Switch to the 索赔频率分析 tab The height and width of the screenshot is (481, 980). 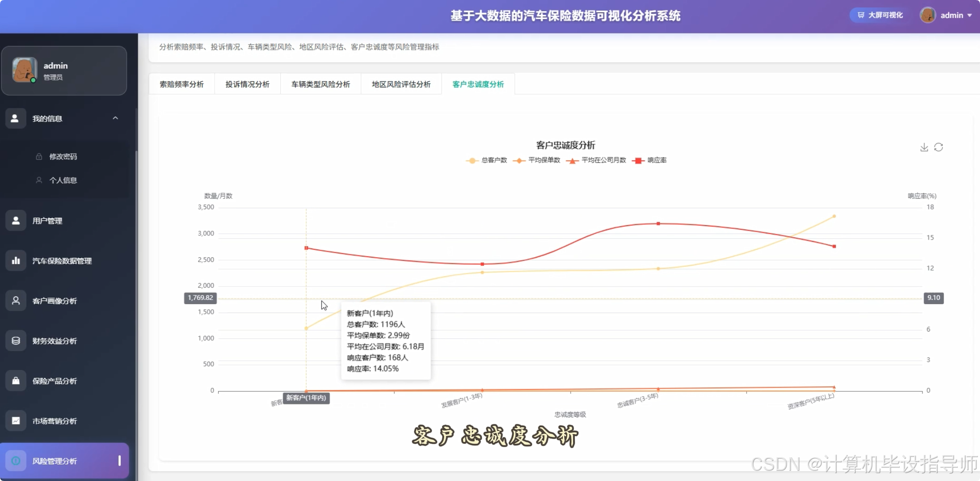pos(181,84)
